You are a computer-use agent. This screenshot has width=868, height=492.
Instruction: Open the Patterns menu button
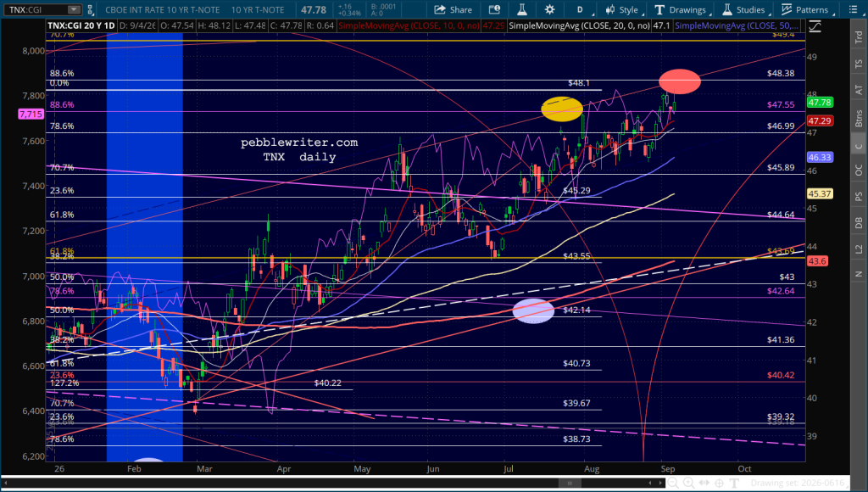click(x=805, y=9)
